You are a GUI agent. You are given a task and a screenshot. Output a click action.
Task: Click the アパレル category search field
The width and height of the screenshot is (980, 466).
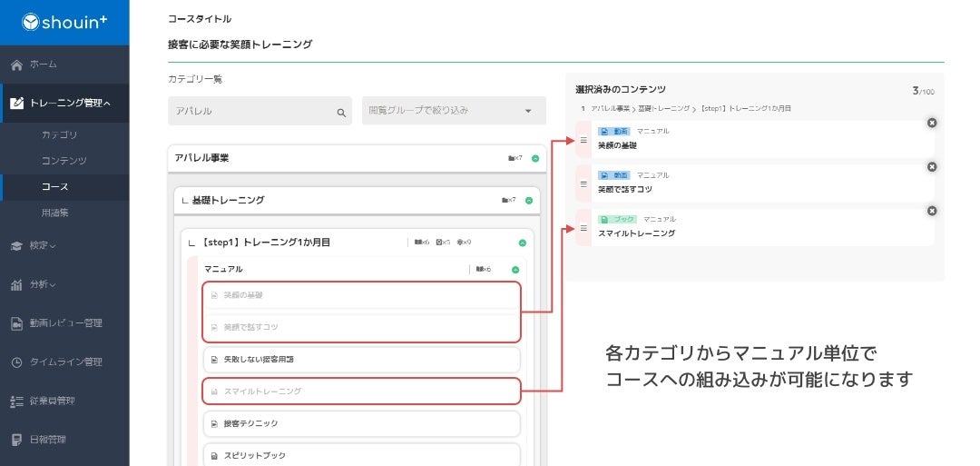pyautogui.click(x=250, y=112)
